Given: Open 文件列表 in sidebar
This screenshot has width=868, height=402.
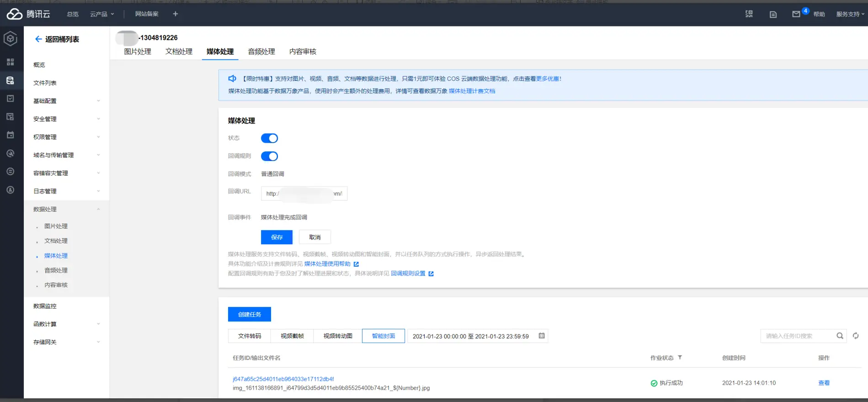Looking at the screenshot, I should [45, 83].
